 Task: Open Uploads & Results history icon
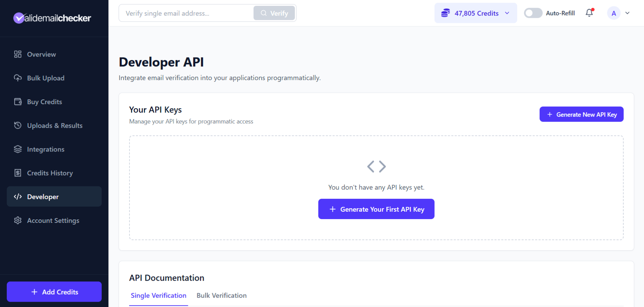pyautogui.click(x=18, y=125)
